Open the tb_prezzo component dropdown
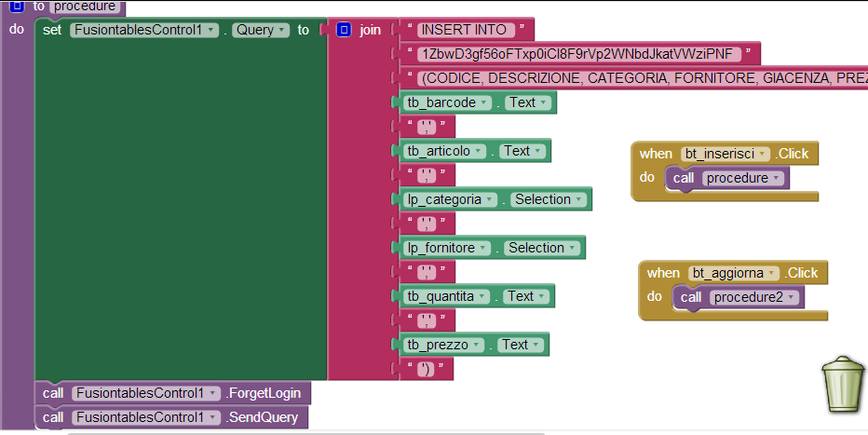The image size is (868, 435). (443, 345)
